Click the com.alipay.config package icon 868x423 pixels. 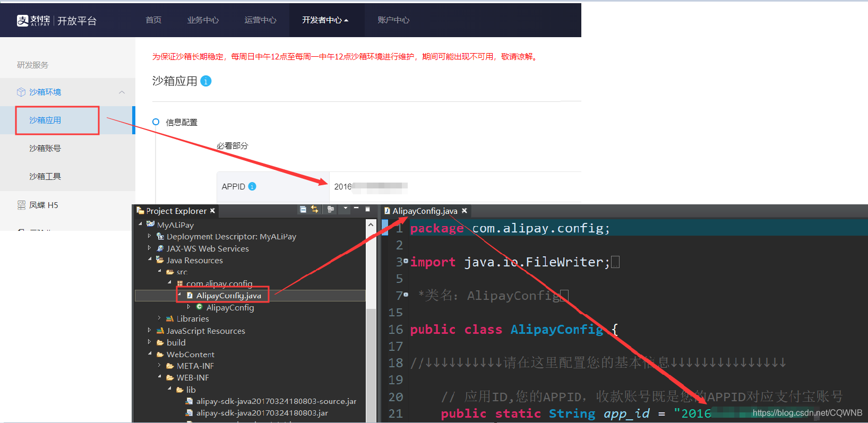pos(180,284)
